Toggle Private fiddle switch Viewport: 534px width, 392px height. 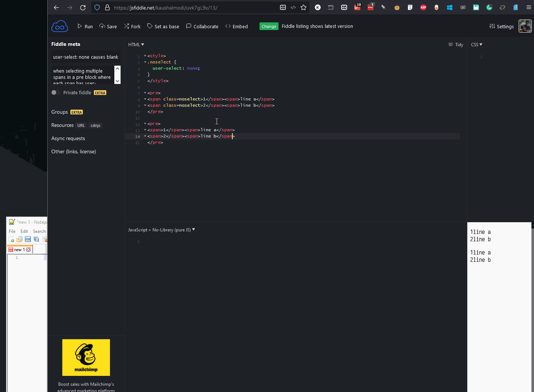(x=55, y=92)
